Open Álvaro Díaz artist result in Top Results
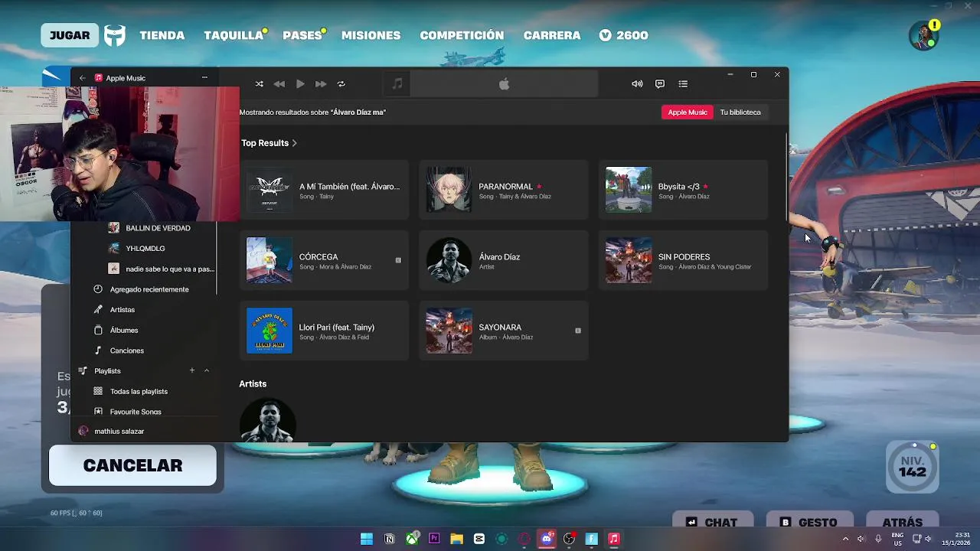 [504, 260]
